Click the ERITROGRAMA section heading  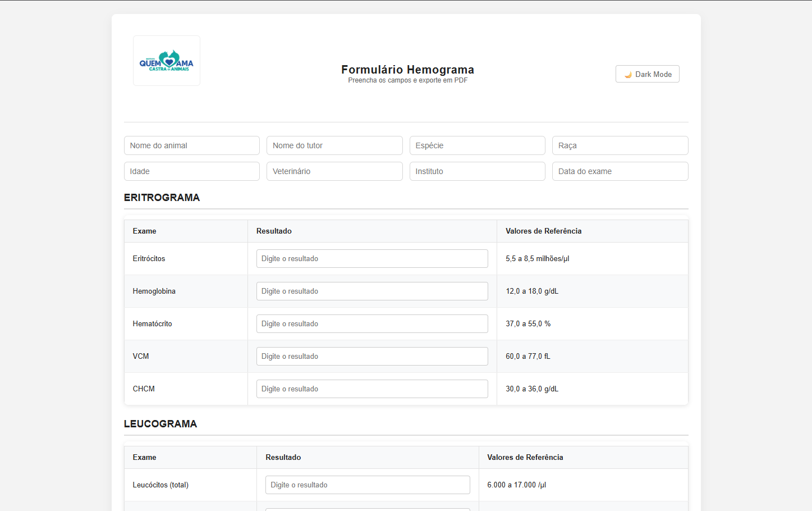click(162, 198)
